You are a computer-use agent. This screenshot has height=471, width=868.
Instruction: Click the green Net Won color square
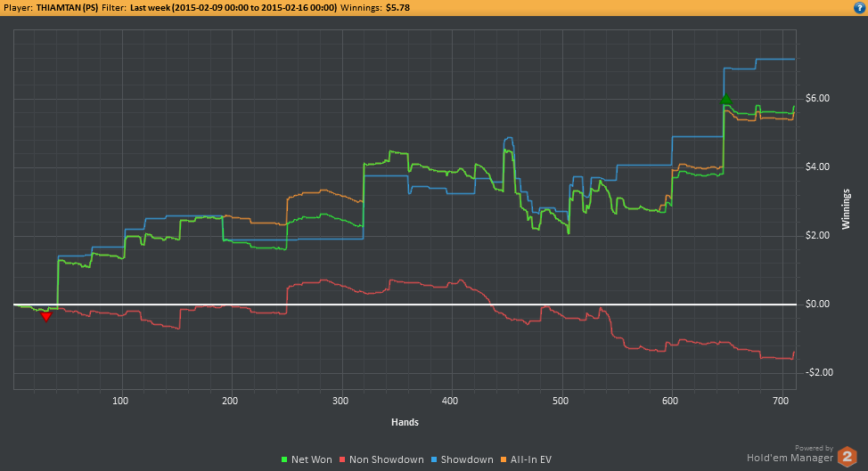pos(284,459)
